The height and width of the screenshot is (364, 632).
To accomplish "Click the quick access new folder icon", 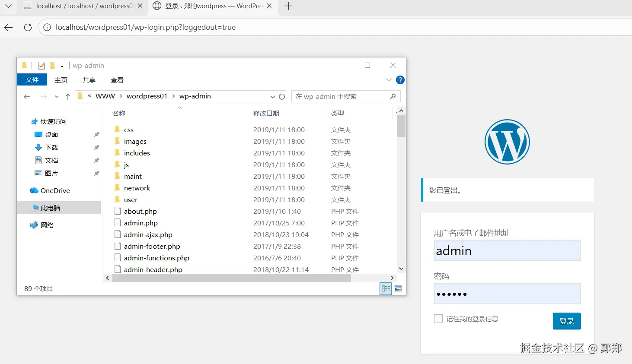I will tap(52, 66).
